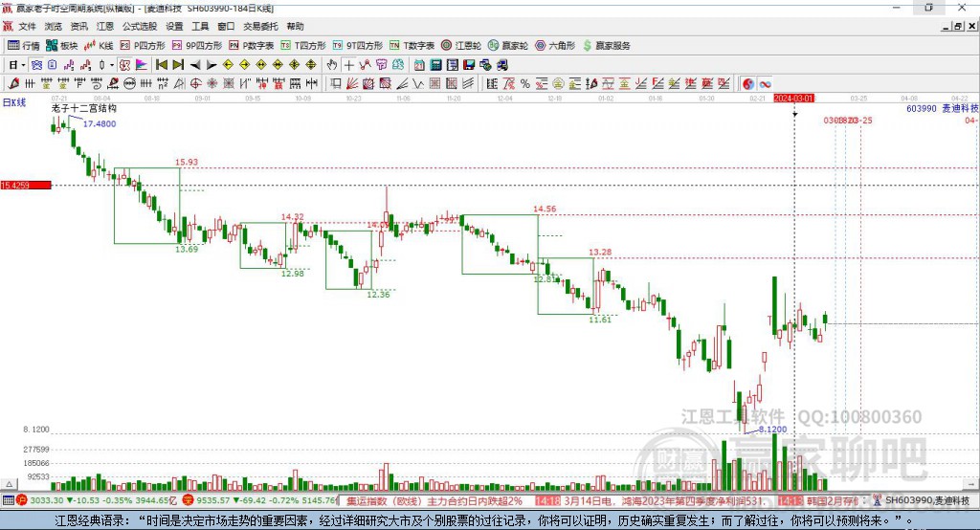The width and height of the screenshot is (980, 530).
Task: Click the yellow diamond left-right arrows icon
Action: tap(261, 65)
